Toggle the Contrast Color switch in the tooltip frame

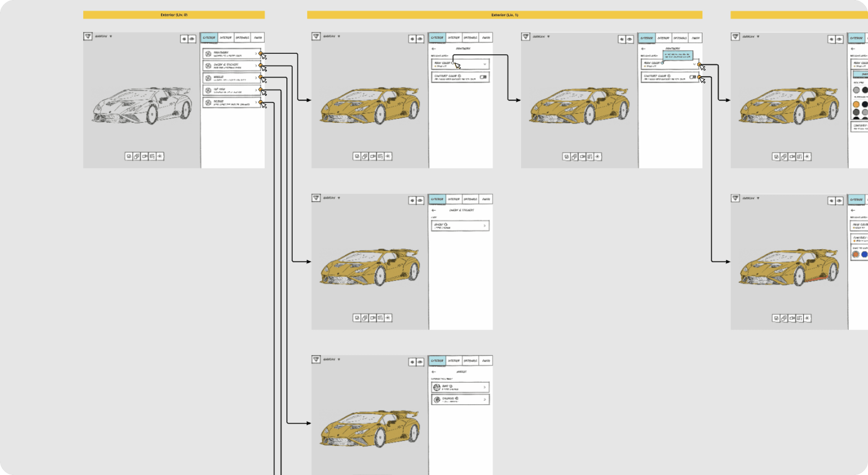coord(693,77)
